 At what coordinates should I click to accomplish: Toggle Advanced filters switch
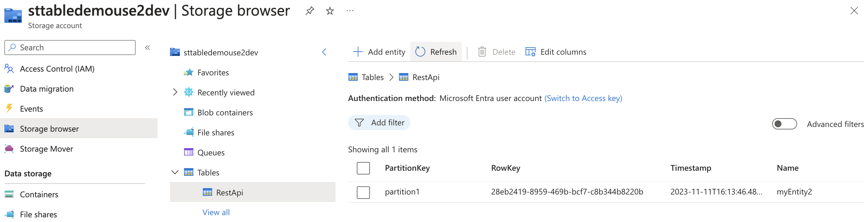point(785,124)
